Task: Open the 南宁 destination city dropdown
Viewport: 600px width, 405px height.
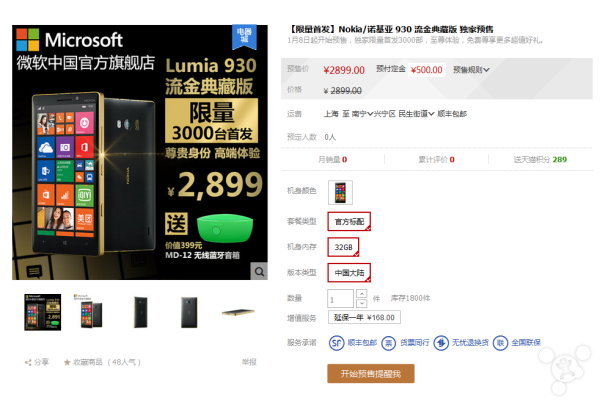Action: tap(362, 114)
